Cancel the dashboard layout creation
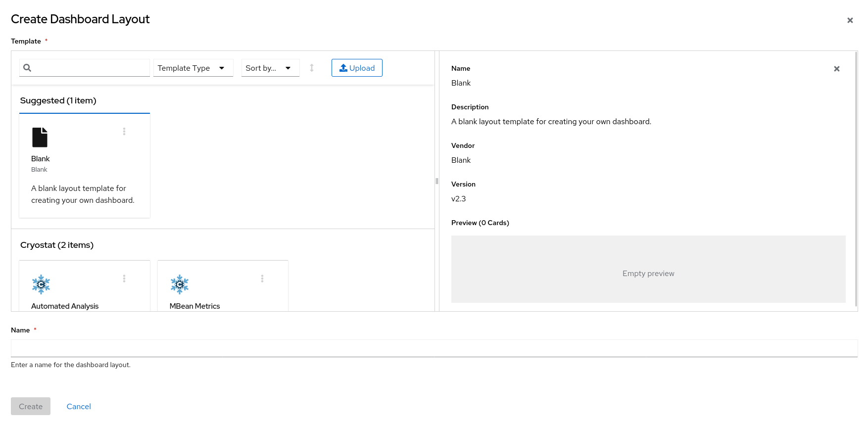Image resolution: width=868 pixels, height=424 pixels. [79, 406]
